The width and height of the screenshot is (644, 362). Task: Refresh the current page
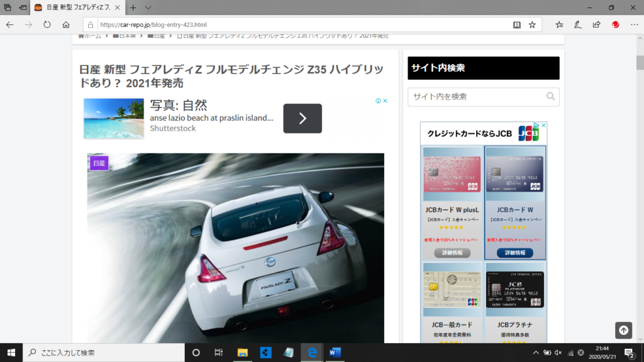click(x=47, y=25)
